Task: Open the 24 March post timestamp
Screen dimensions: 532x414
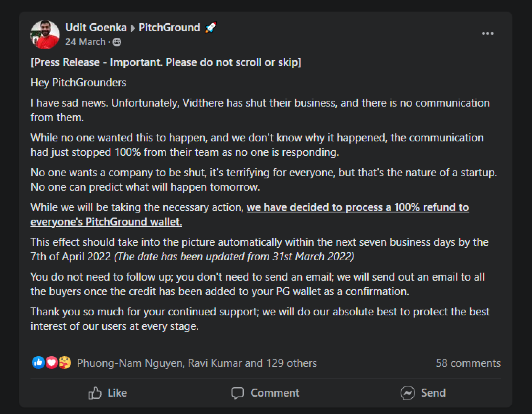Action: 85,42
